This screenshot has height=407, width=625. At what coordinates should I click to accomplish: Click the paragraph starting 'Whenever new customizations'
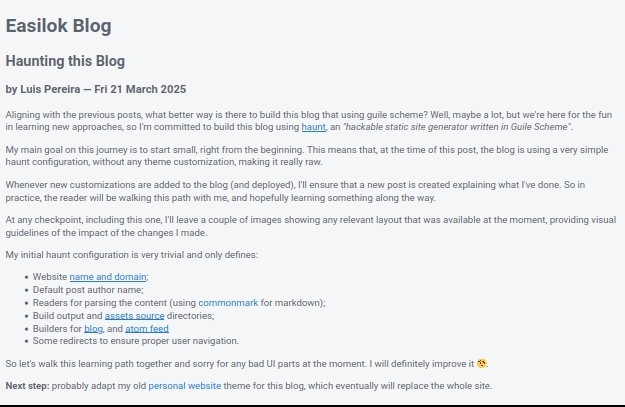coord(295,191)
